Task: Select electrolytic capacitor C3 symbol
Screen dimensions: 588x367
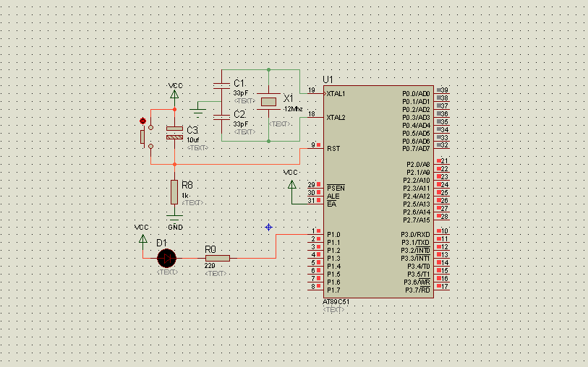Action: coord(174,133)
